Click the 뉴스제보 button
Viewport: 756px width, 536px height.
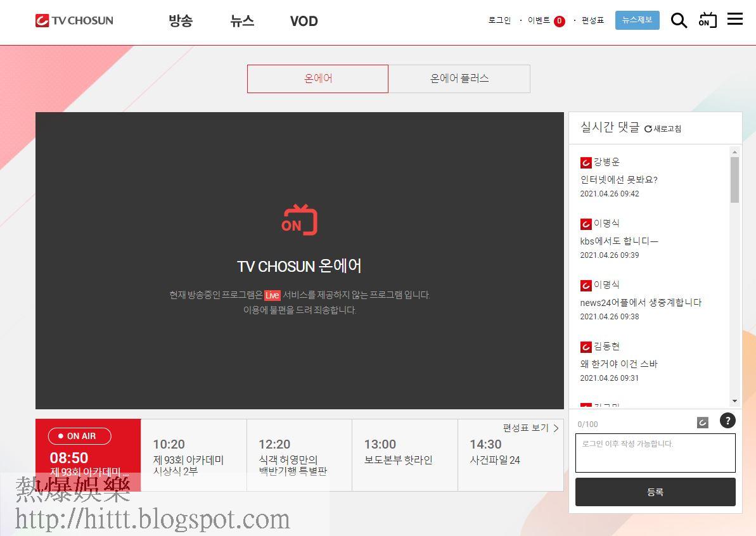click(x=637, y=20)
